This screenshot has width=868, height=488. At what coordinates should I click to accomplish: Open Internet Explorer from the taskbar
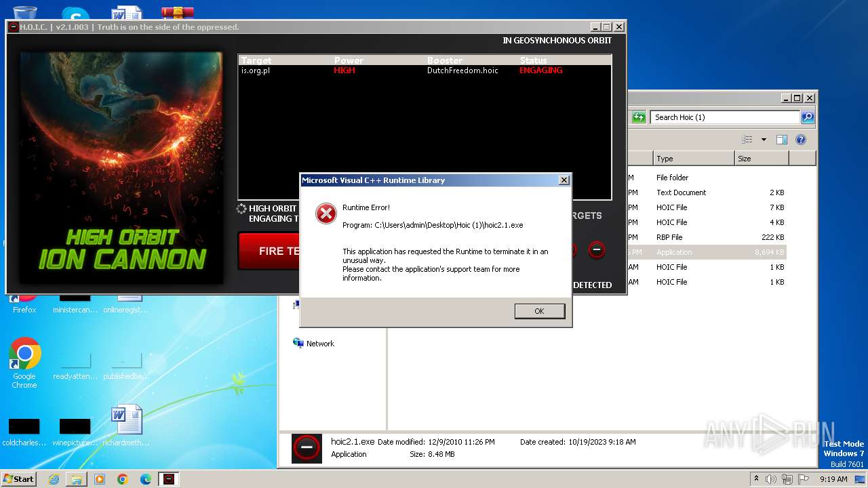click(x=54, y=479)
